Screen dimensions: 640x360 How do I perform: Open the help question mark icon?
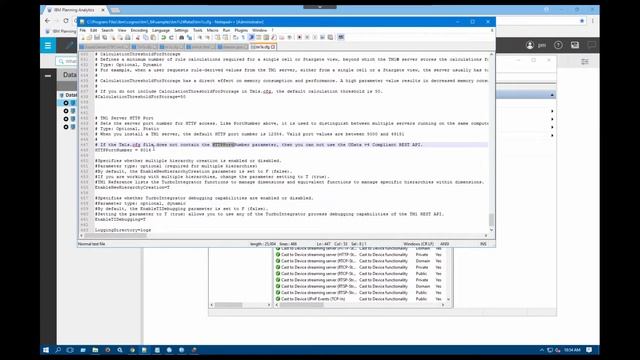pyautogui.click(x=558, y=45)
